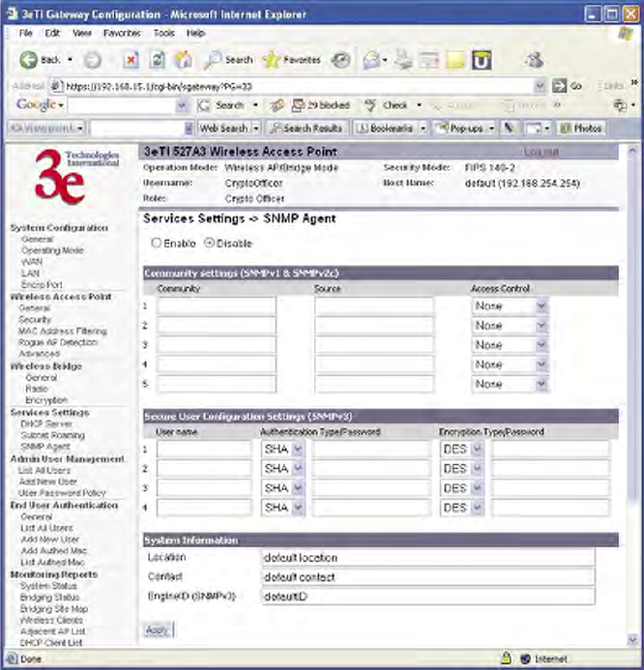Open the SNMP Agent sidebar link

pos(45,447)
